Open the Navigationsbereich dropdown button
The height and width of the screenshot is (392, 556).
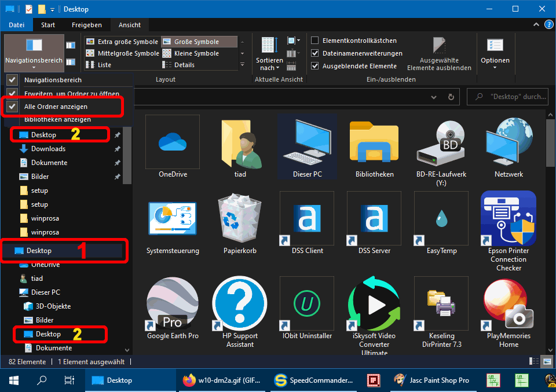(34, 61)
